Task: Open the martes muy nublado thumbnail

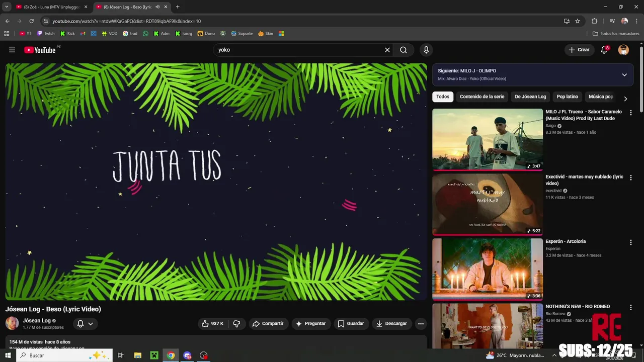Action: click(x=488, y=205)
